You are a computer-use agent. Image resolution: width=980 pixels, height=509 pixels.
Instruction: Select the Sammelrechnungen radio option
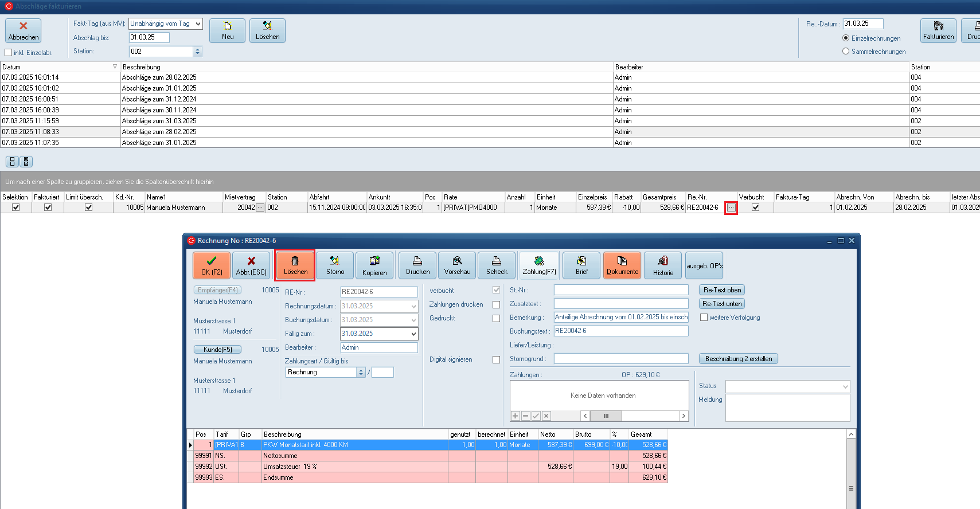point(846,52)
